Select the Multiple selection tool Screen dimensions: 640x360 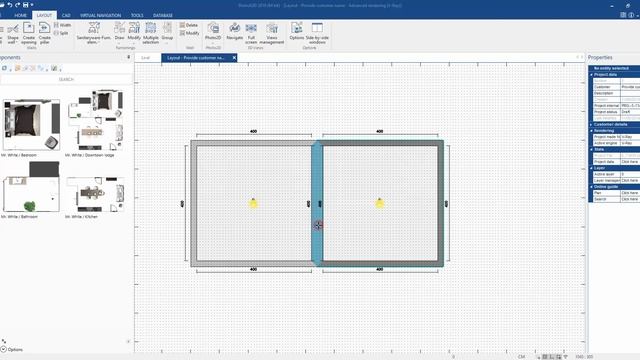point(151,33)
